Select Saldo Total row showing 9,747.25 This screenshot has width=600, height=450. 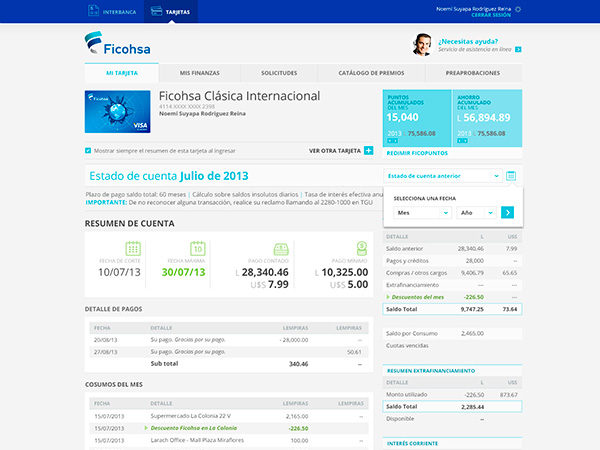452,309
